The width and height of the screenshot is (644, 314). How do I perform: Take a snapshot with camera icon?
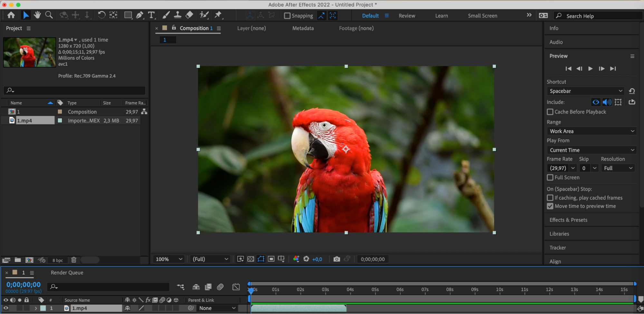click(337, 259)
